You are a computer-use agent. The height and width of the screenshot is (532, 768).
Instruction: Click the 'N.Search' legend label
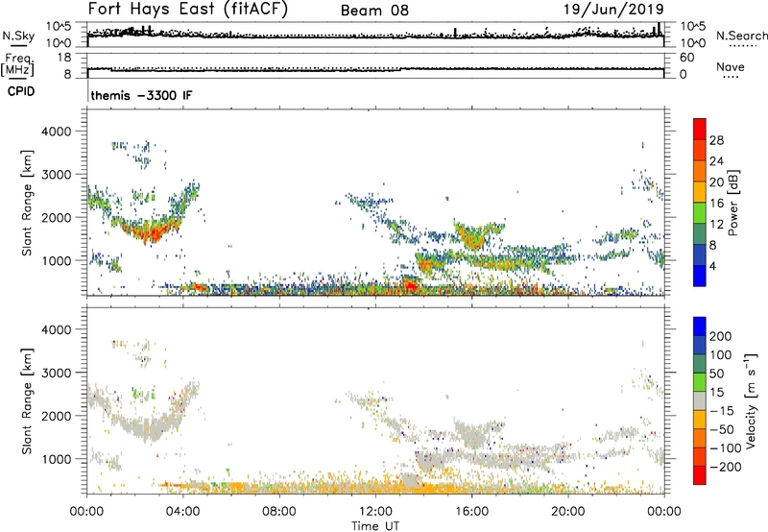pyautogui.click(x=741, y=36)
